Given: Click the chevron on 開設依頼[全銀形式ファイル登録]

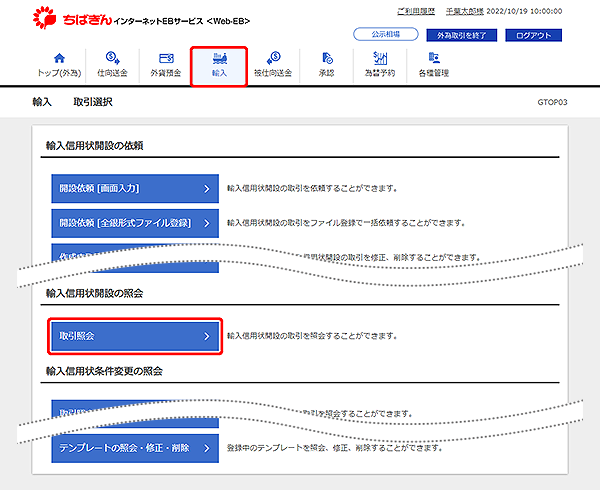Looking at the screenshot, I should [x=207, y=223].
